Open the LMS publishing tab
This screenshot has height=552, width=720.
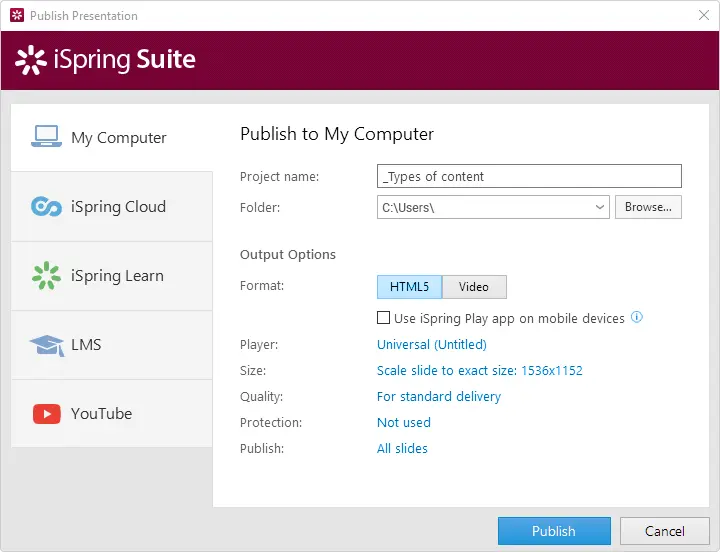(112, 345)
